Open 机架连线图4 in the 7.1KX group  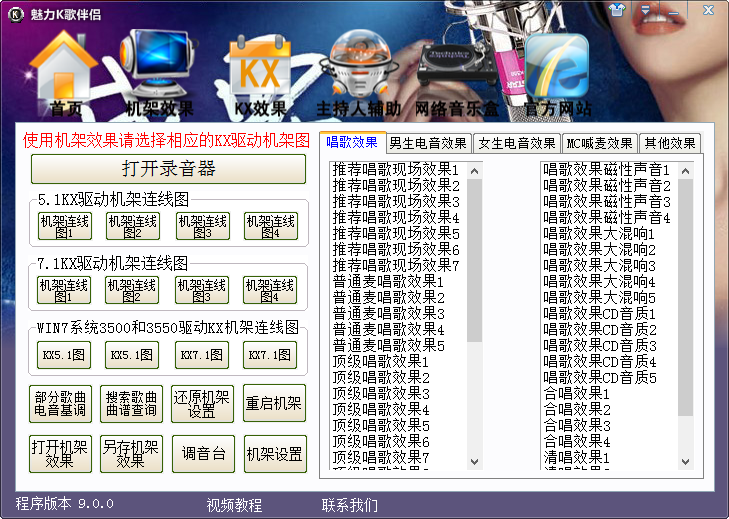[270, 290]
